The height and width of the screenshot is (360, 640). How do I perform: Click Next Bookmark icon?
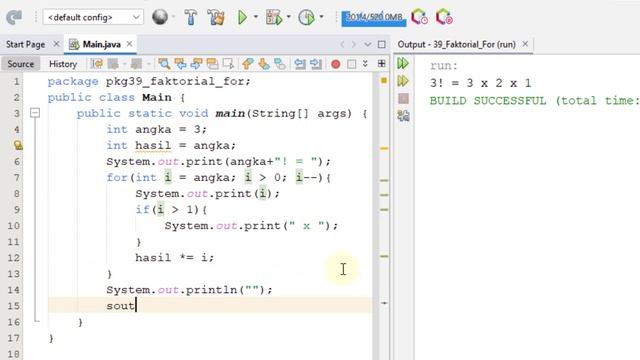[x=264, y=64]
